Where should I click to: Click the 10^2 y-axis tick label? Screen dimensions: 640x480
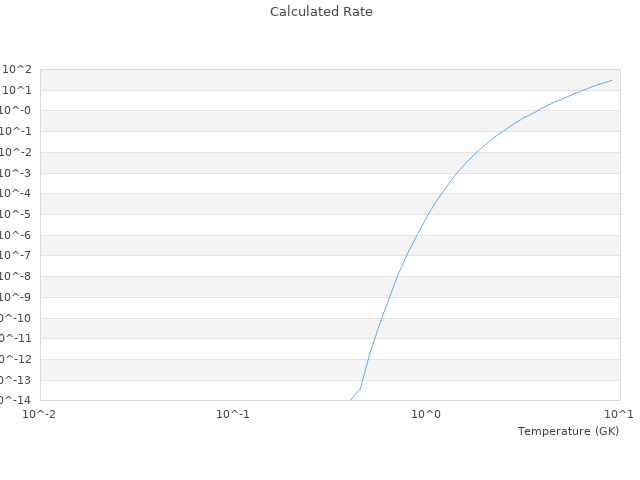pos(18,69)
